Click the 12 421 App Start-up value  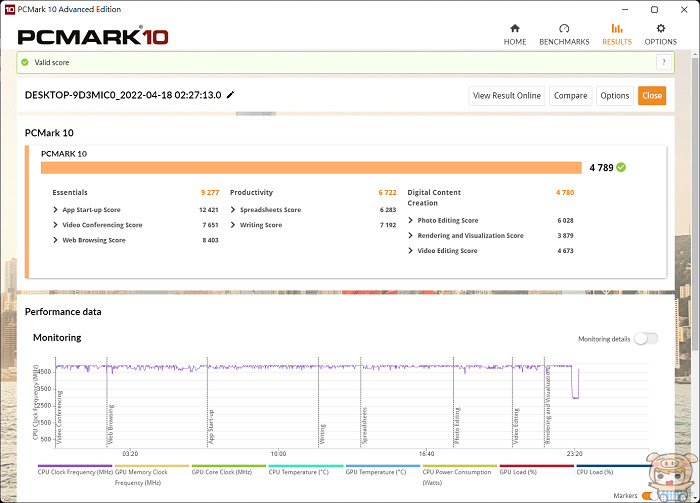pyautogui.click(x=208, y=210)
